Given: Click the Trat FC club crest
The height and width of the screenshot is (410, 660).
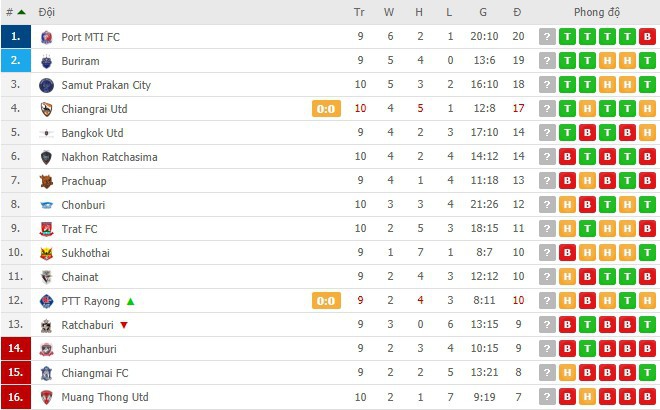Looking at the screenshot, I should [x=46, y=229].
